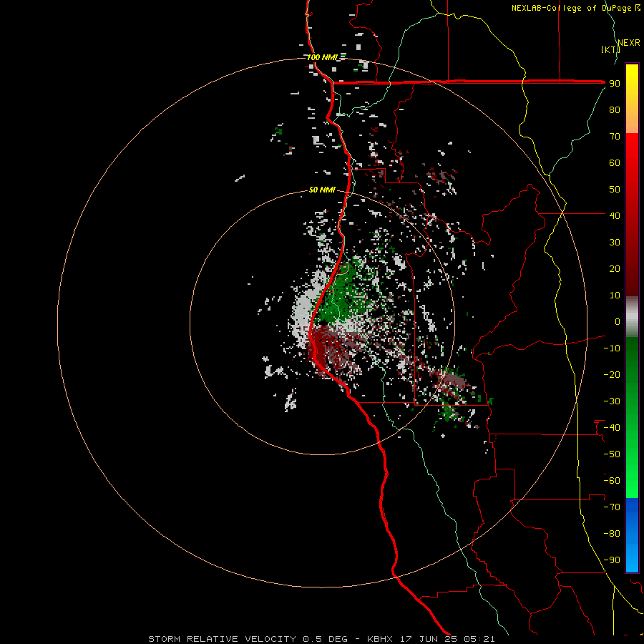
Task: Click the "0.5 DEG" tilt text
Action: point(326,639)
